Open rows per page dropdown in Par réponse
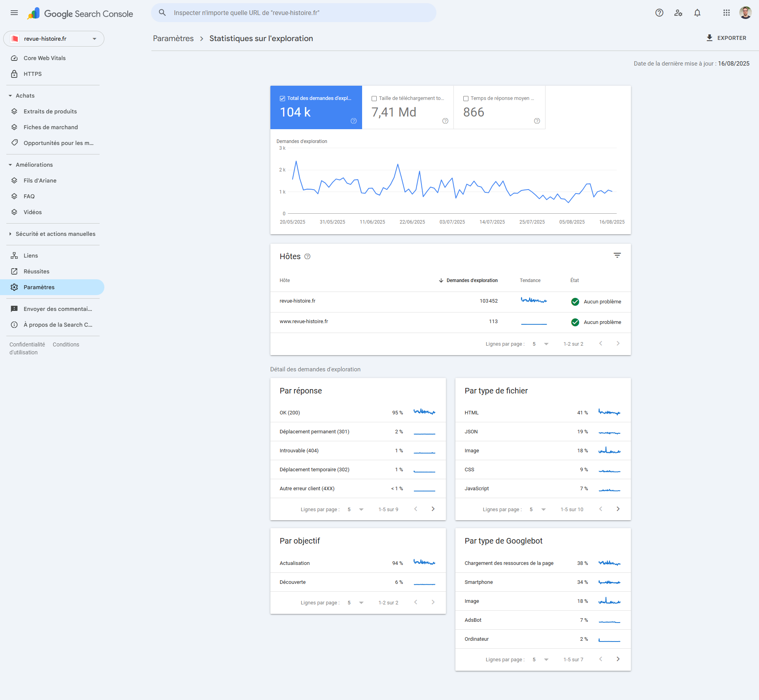 click(355, 510)
